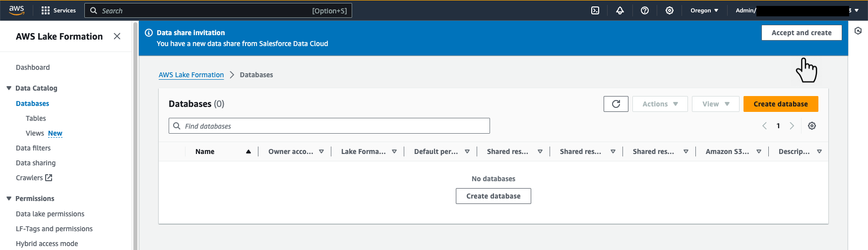The height and width of the screenshot is (250, 868).
Task: Open the Oregon region dropdown
Action: coord(704,10)
